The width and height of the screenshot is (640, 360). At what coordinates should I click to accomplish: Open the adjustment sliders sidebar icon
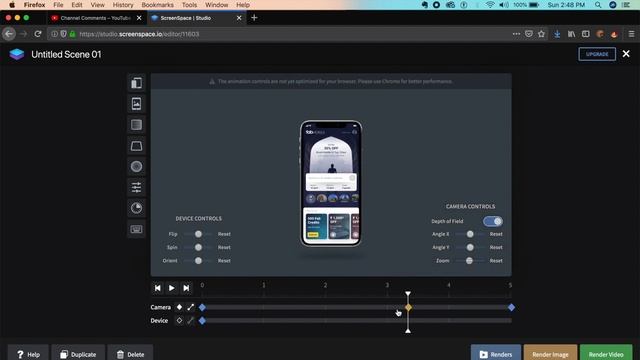point(136,187)
